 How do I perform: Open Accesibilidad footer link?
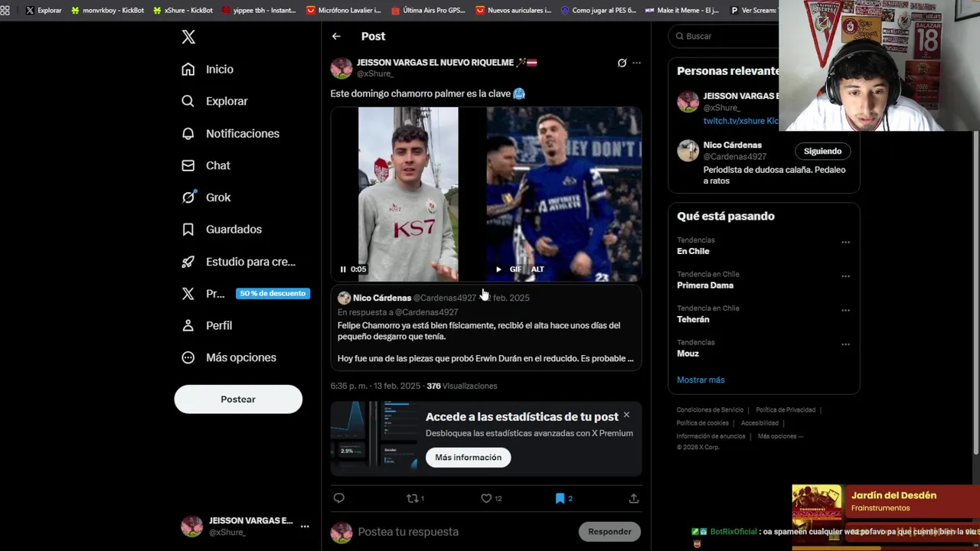coord(759,423)
